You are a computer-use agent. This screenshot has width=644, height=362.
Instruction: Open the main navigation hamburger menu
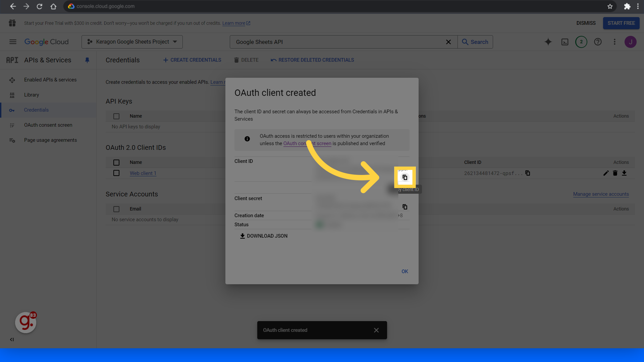(13, 42)
